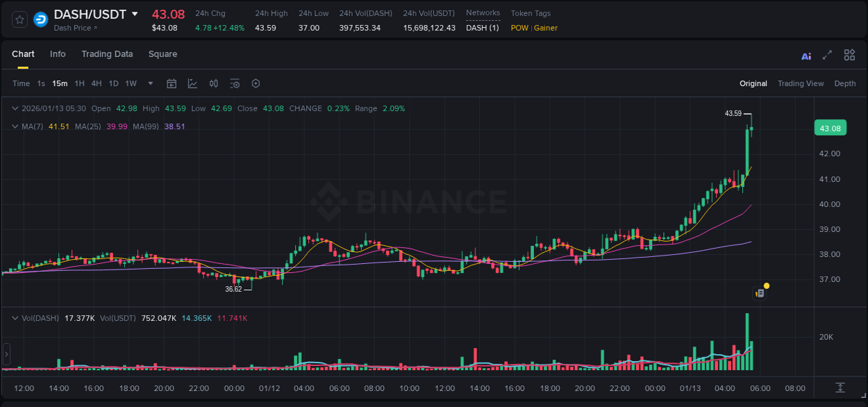Screen dimensions: 868x407
Task: Toggle the favorite star for DASH/USDT
Action: coord(19,19)
